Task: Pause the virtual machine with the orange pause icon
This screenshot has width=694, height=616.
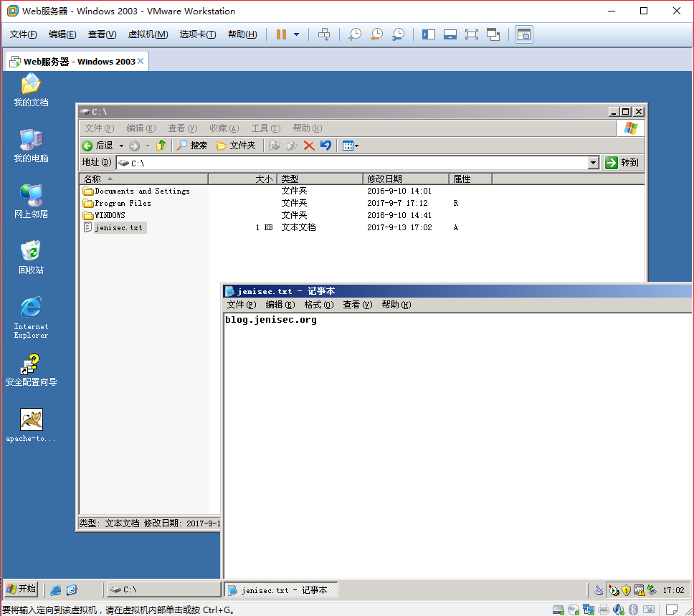Action: [281, 34]
